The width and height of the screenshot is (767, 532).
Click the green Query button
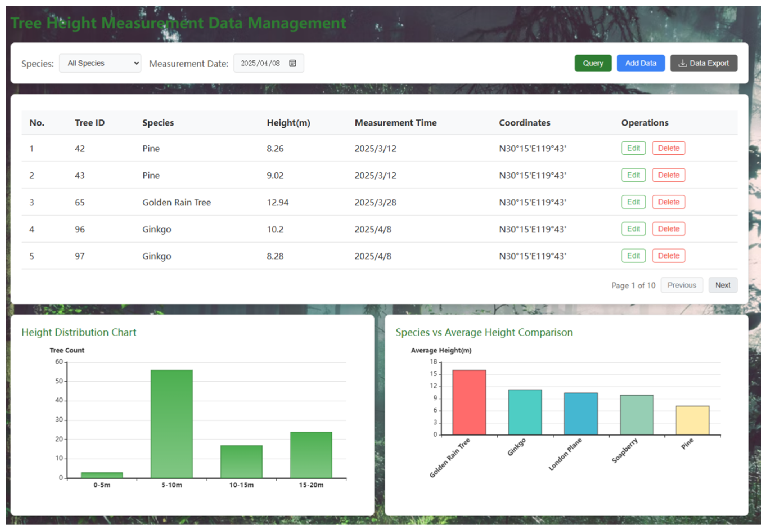click(x=593, y=63)
